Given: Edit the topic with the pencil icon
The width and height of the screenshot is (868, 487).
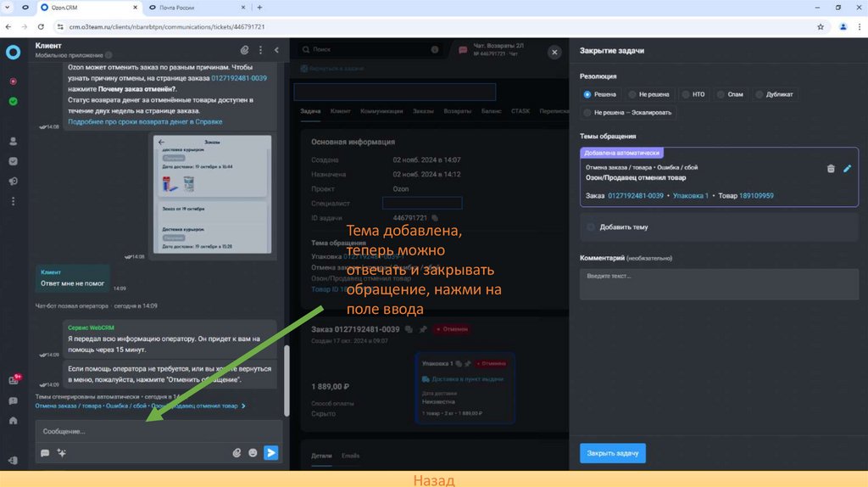Looking at the screenshot, I should point(848,169).
